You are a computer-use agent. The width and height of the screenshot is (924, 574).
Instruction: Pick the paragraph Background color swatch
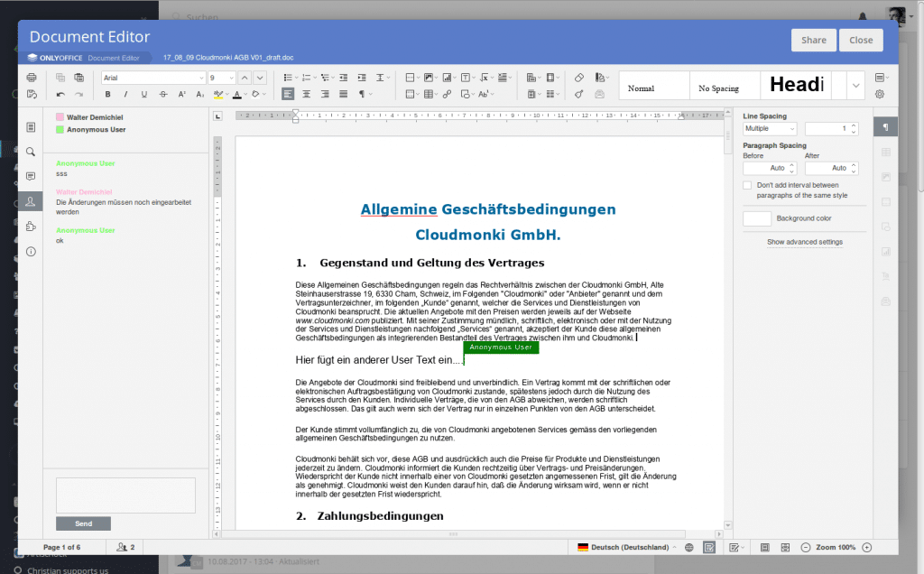[757, 218]
